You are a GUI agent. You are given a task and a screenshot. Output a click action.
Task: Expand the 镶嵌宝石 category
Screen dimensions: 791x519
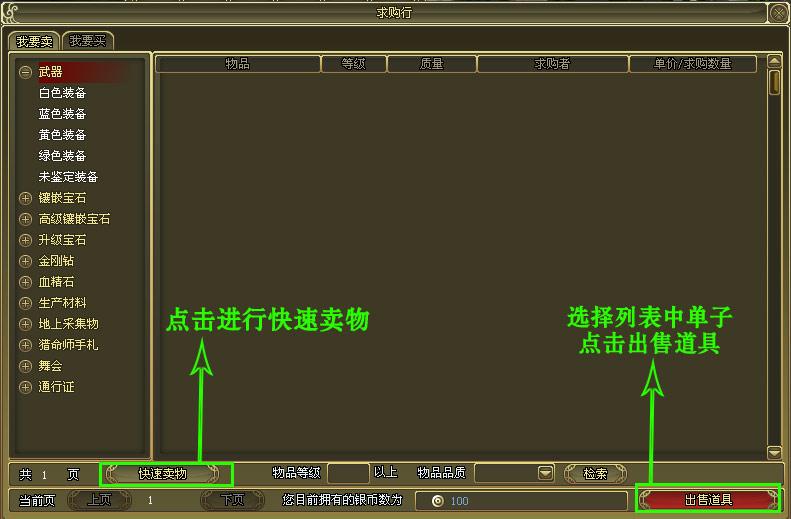[25, 198]
